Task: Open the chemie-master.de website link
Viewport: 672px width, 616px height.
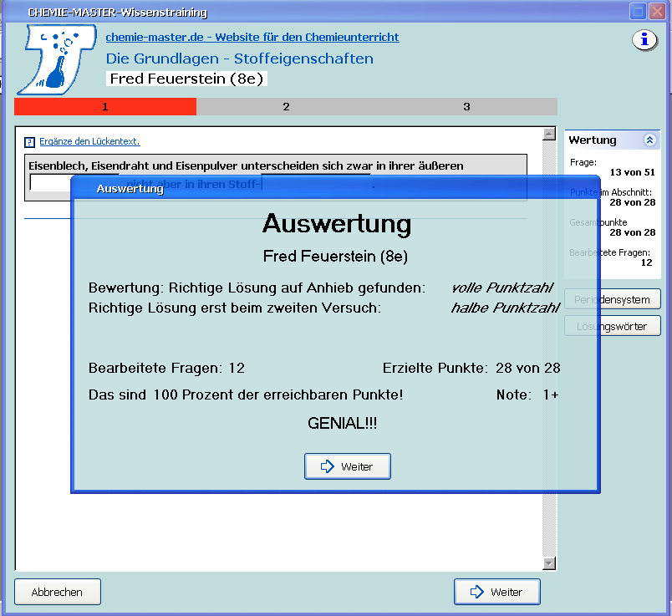Action: (x=252, y=37)
